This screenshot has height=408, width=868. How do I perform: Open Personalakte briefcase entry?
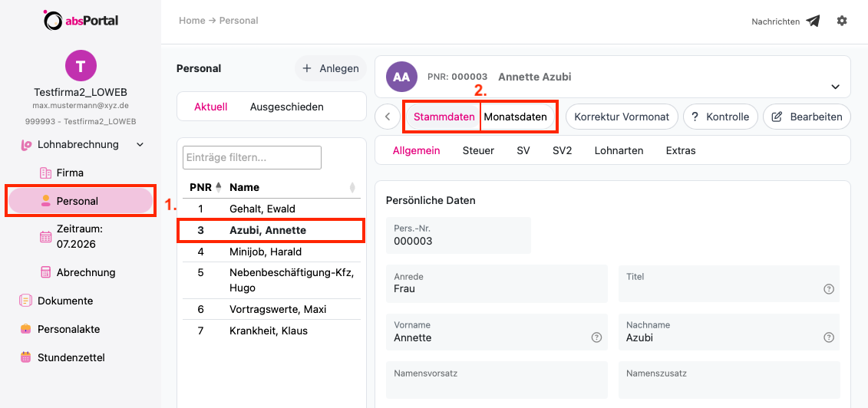(x=60, y=330)
